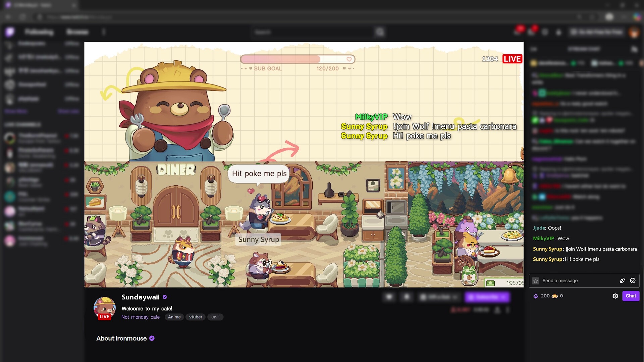Screen dimensions: 644x362
Task: Expand the more options menu under the video
Action: click(x=508, y=309)
